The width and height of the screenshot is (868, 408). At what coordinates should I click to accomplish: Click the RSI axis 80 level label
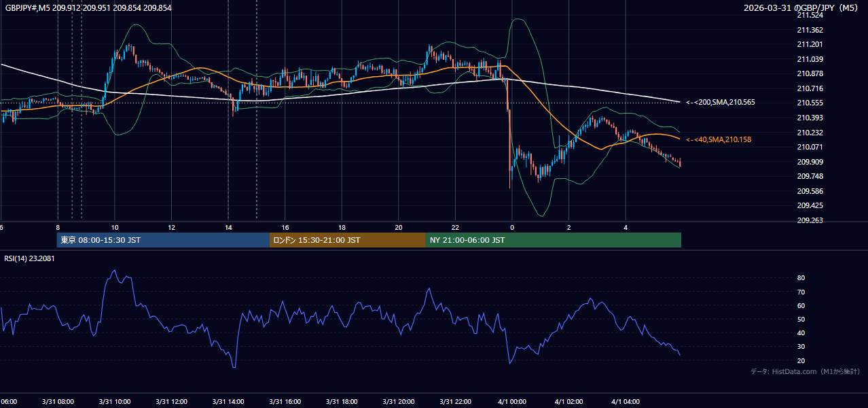click(x=801, y=278)
